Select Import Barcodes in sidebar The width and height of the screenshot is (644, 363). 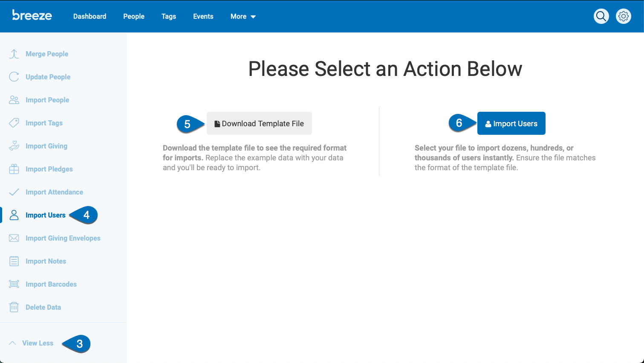[x=51, y=284]
